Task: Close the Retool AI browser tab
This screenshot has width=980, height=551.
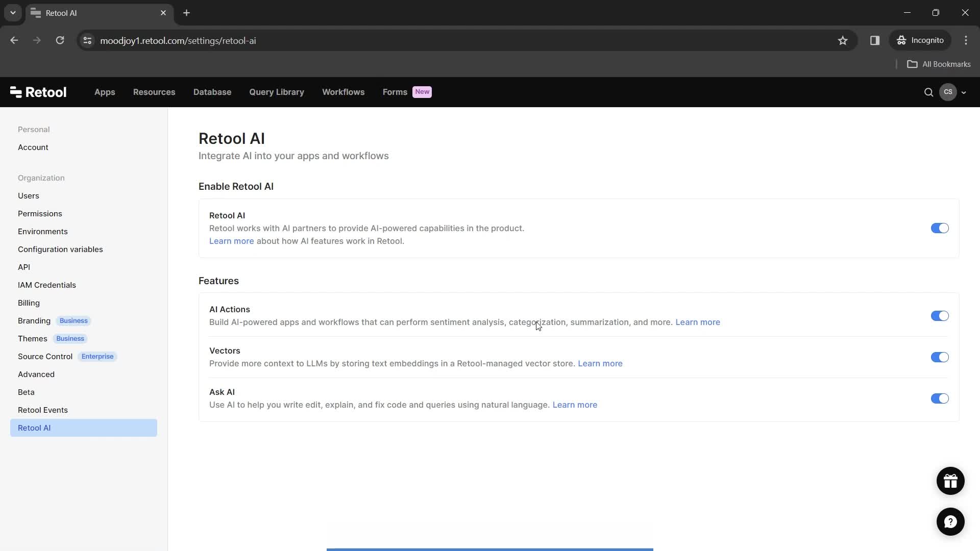Action: coord(163,13)
